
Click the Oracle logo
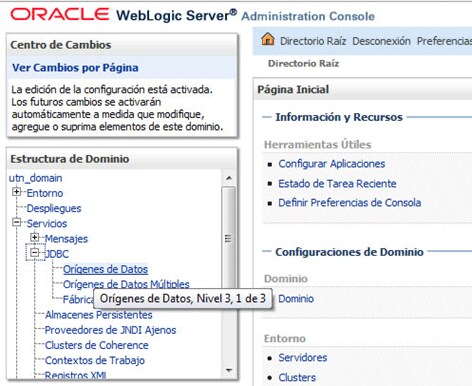point(60,14)
